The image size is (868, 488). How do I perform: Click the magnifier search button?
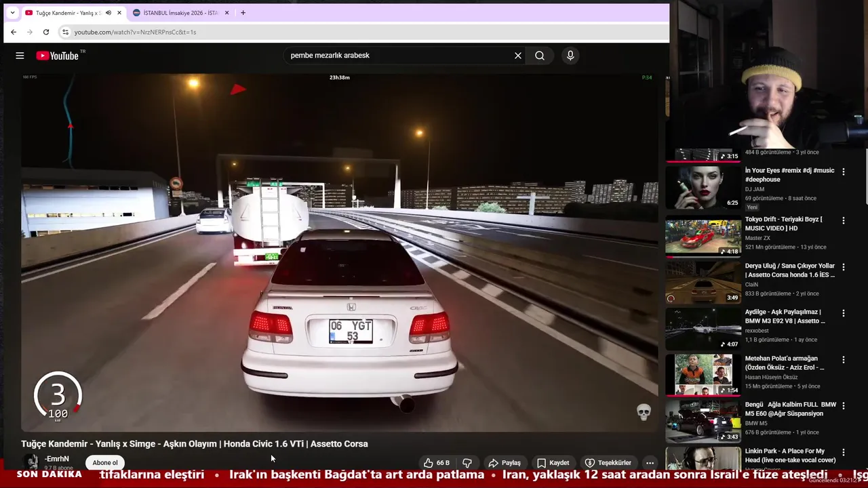point(540,56)
